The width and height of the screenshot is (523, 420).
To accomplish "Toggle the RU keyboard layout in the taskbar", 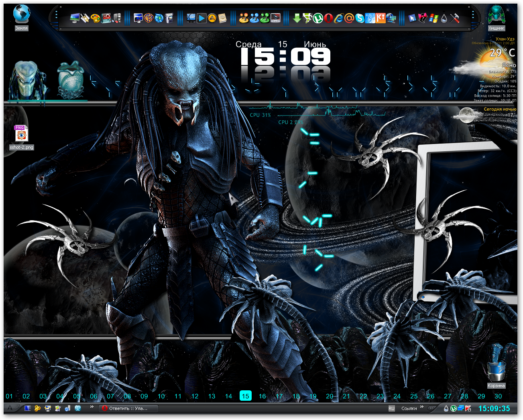I will (x=391, y=409).
